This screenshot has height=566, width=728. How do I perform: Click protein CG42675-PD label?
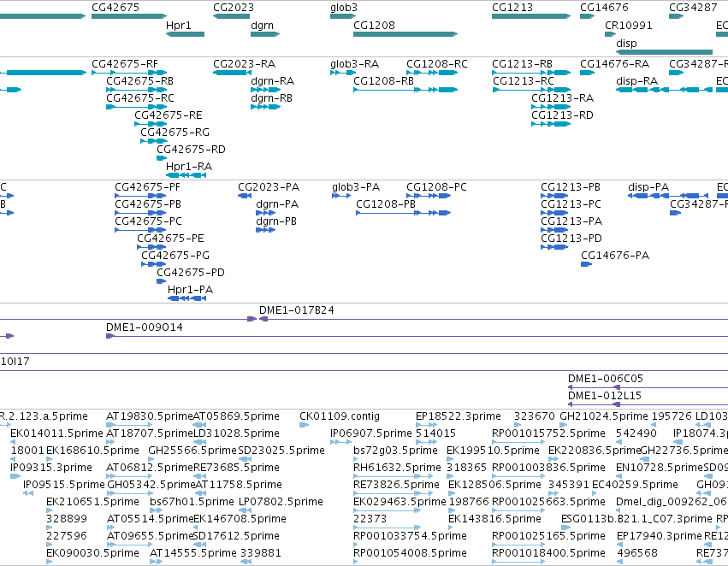tap(191, 273)
